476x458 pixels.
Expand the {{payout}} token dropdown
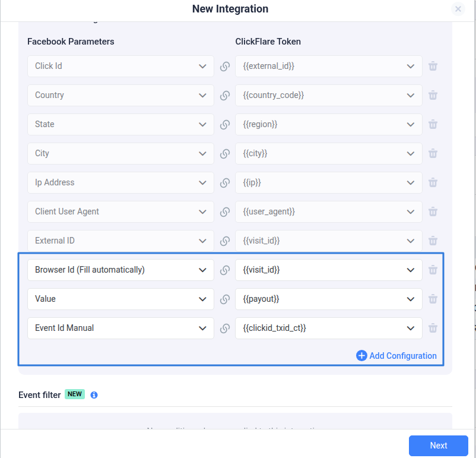pos(328,299)
